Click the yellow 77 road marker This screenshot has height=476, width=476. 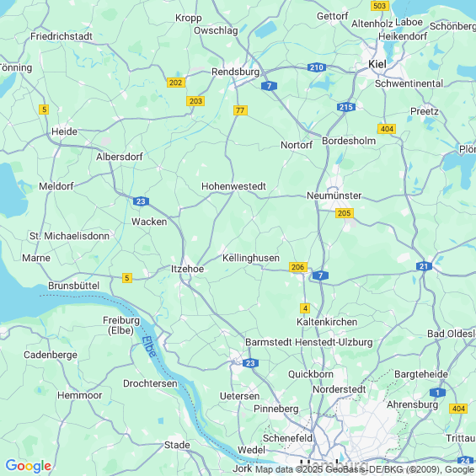coord(240,110)
